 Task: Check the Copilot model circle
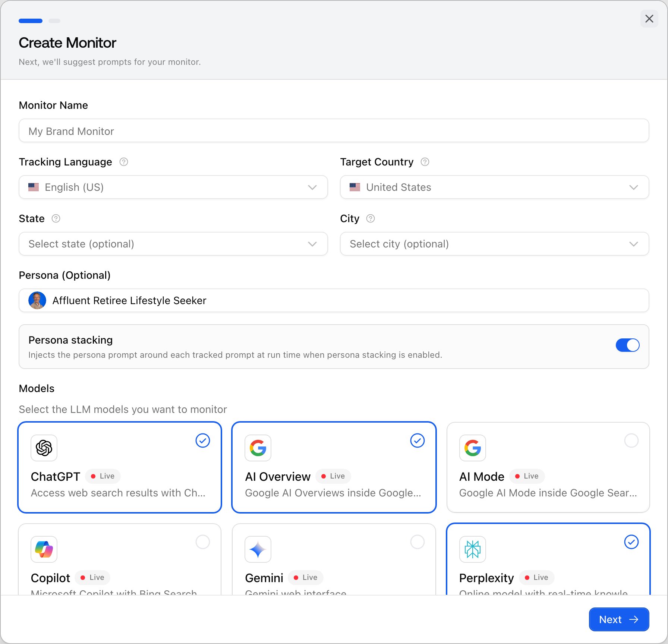(x=203, y=542)
